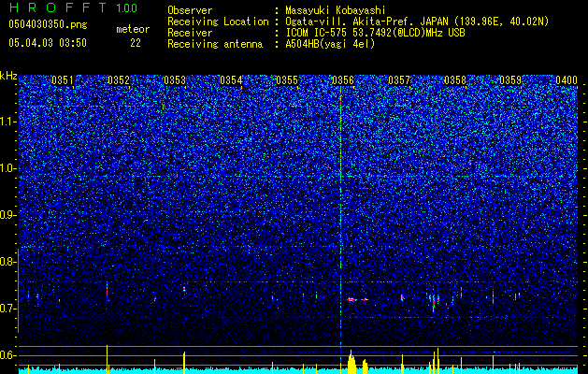Click the kHz axis unit label

[x=8, y=76]
